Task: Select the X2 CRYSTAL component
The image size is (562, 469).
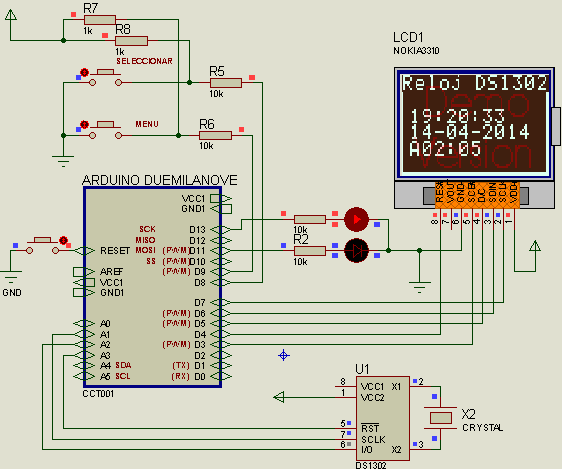Action: coord(440,418)
